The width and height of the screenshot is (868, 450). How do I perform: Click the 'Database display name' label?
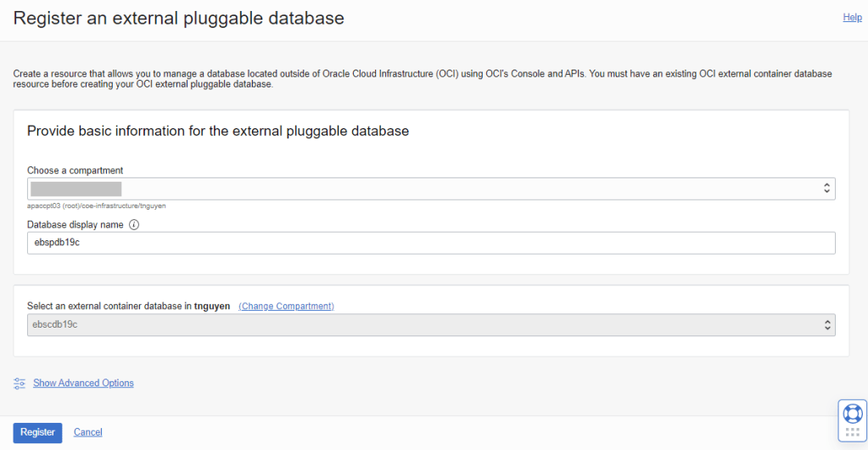click(x=76, y=225)
